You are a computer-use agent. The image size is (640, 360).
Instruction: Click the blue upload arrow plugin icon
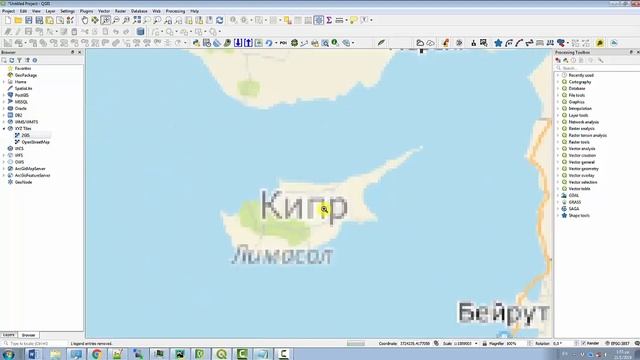[248, 43]
